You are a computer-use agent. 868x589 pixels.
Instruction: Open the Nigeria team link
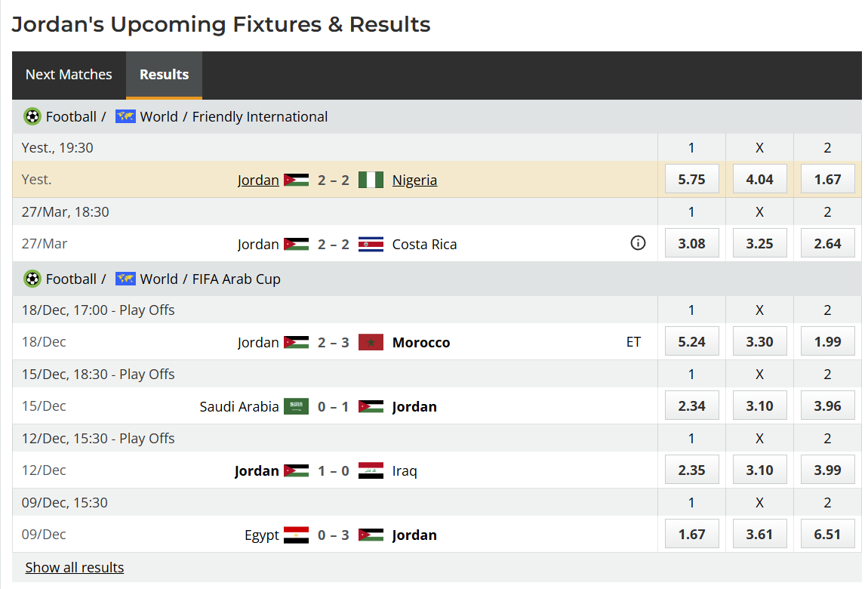click(414, 180)
